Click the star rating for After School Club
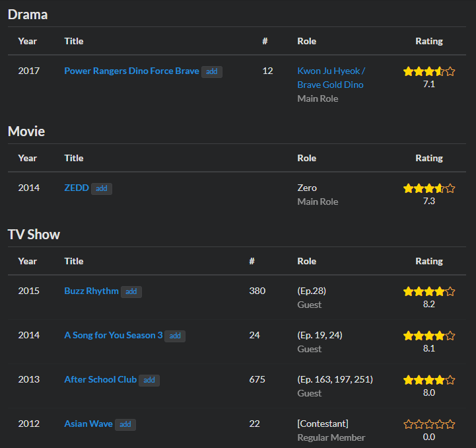Image resolution: width=476 pixels, height=448 pixels. point(428,380)
